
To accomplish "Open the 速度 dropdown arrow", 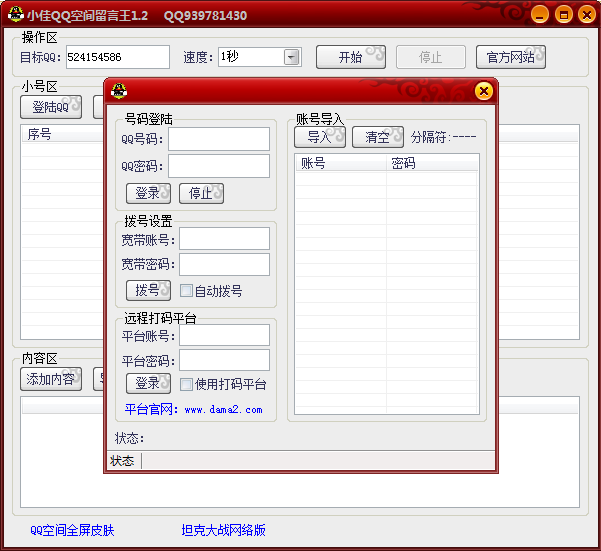I will coord(292,57).
